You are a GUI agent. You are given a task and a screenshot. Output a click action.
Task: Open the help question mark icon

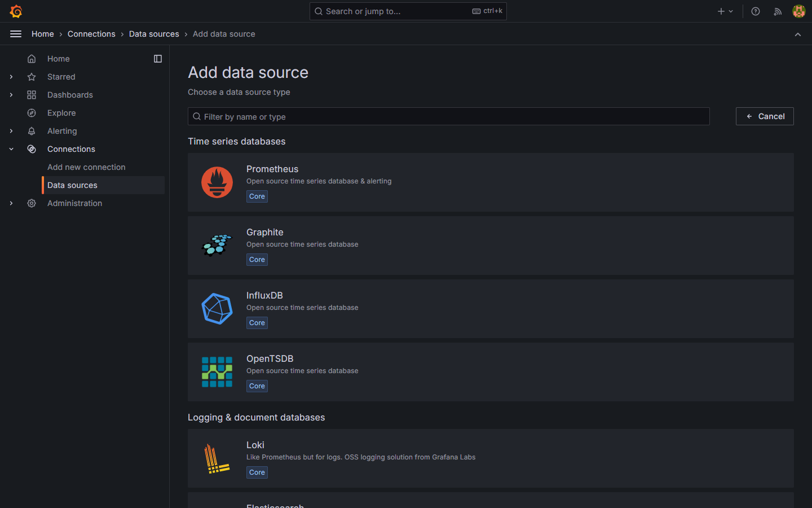pyautogui.click(x=756, y=11)
